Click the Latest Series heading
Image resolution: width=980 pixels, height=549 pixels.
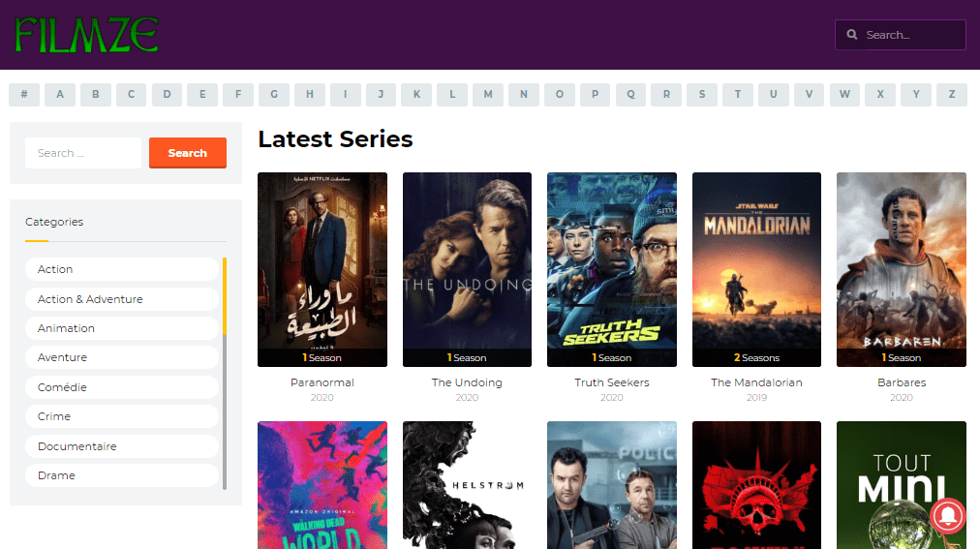336,138
